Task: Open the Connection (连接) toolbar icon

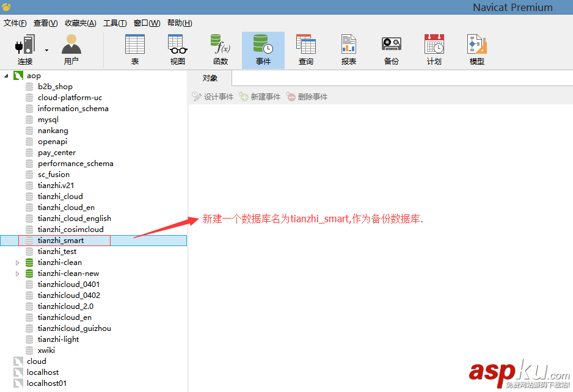Action: (x=25, y=49)
